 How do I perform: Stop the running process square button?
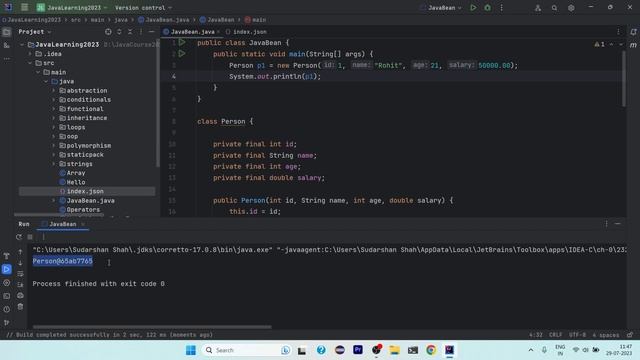tap(30, 237)
